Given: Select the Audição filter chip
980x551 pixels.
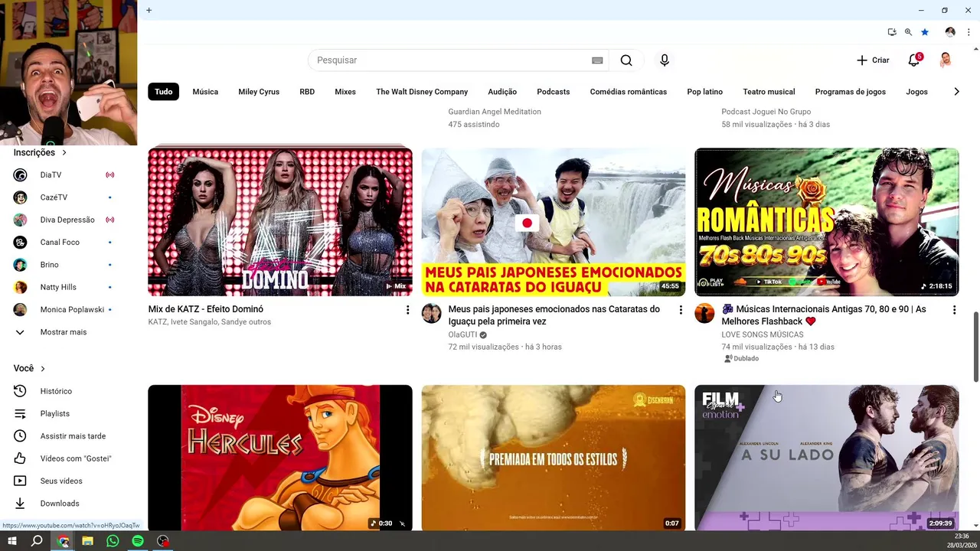Looking at the screenshot, I should tap(502, 92).
